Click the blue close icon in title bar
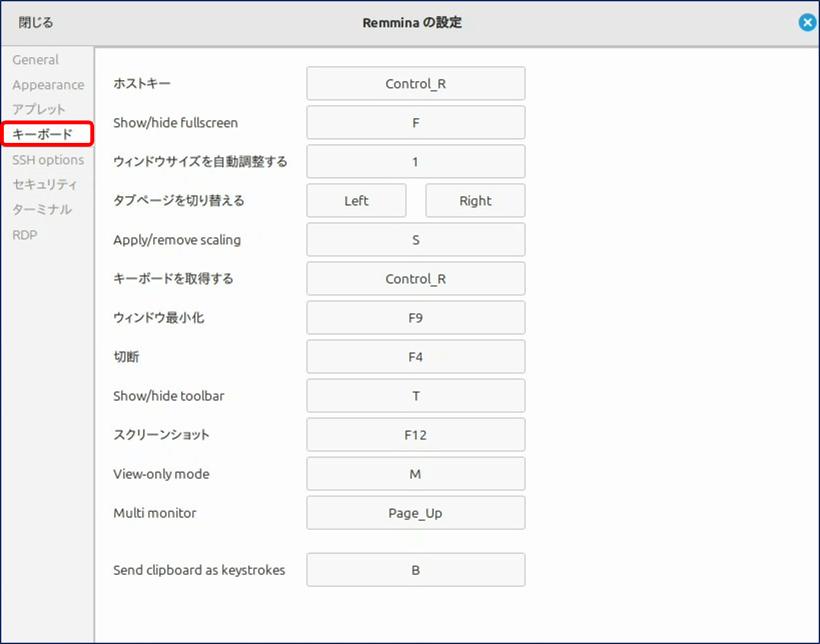820x644 pixels. [807, 22]
